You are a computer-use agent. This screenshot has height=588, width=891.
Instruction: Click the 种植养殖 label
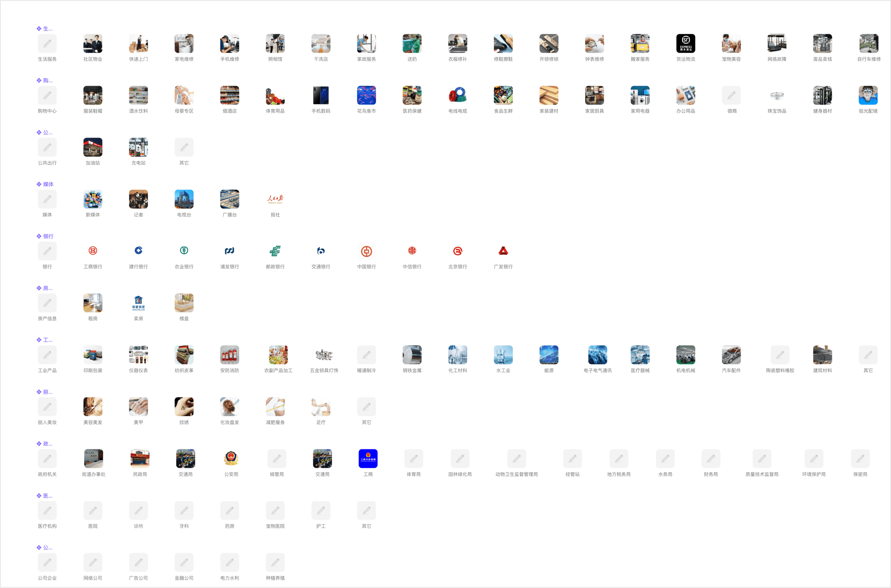[x=275, y=578]
